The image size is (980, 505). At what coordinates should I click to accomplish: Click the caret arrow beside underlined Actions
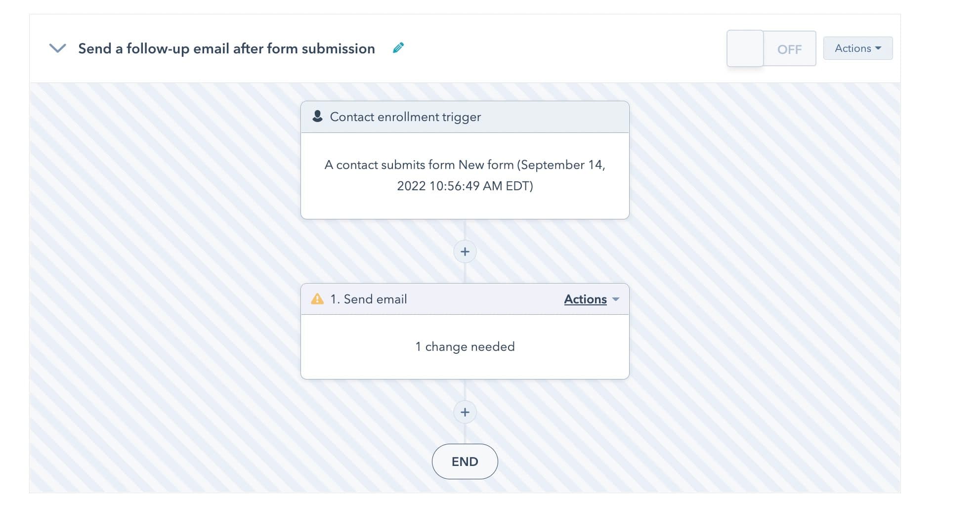pyautogui.click(x=616, y=299)
